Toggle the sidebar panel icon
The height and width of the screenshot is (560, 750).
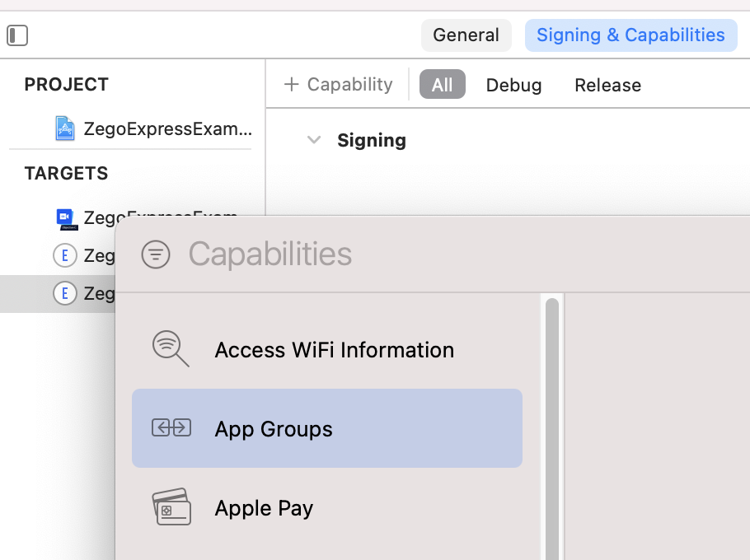[x=17, y=35]
